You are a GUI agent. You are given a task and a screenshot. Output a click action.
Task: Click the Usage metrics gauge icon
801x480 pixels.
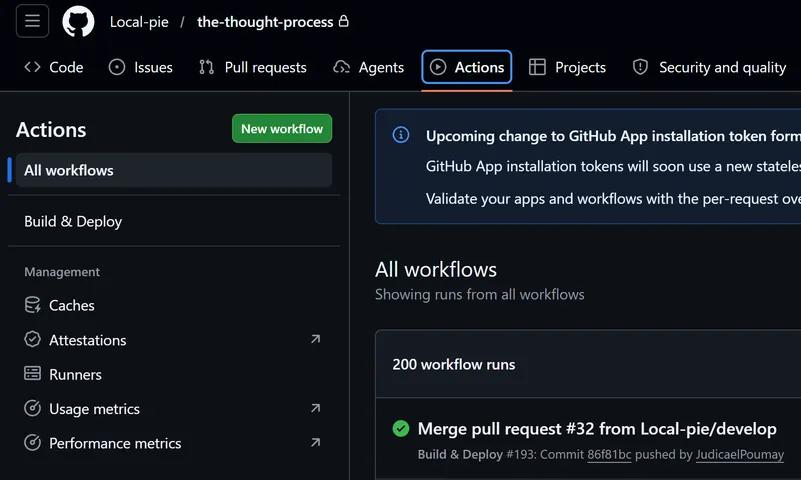[32, 408]
